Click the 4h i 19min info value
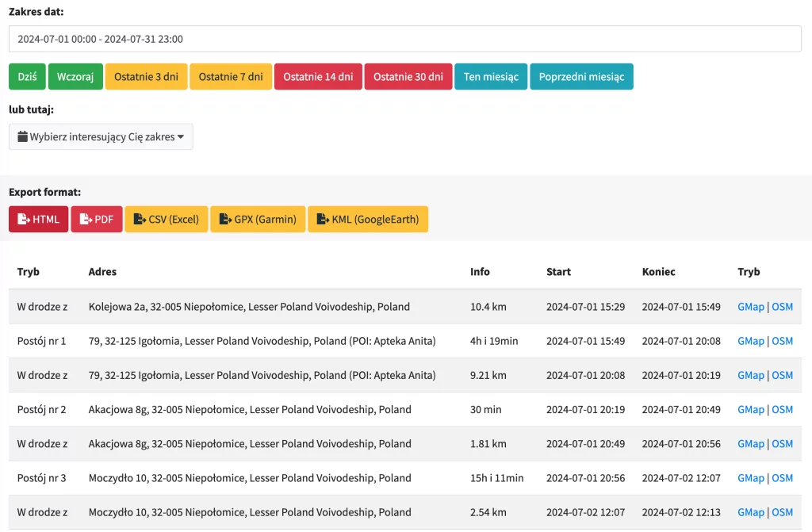The height and width of the screenshot is (532, 812). pos(494,341)
